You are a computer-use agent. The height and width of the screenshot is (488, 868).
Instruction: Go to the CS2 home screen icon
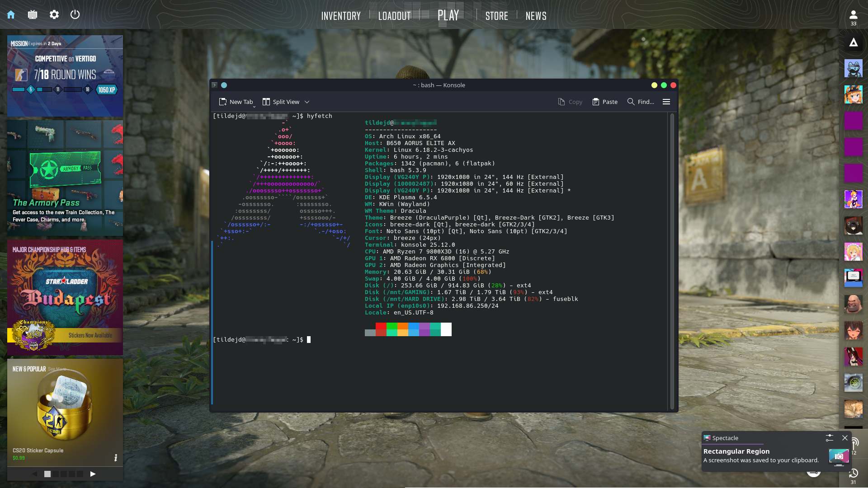click(x=11, y=14)
